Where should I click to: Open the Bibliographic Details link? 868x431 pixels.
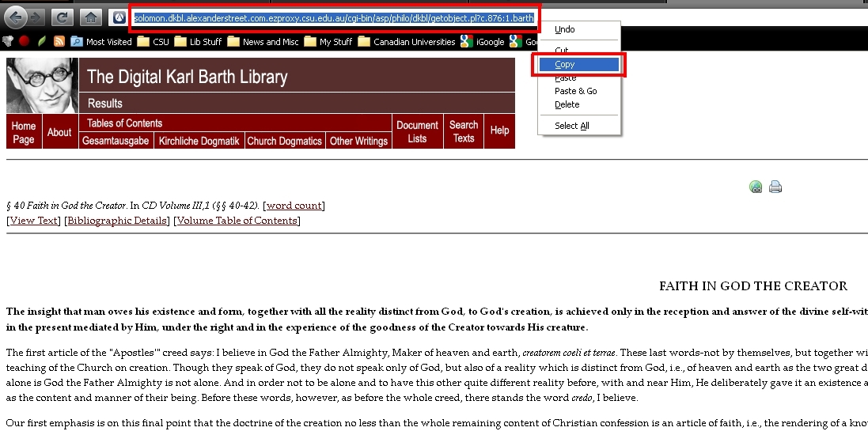pyautogui.click(x=117, y=221)
